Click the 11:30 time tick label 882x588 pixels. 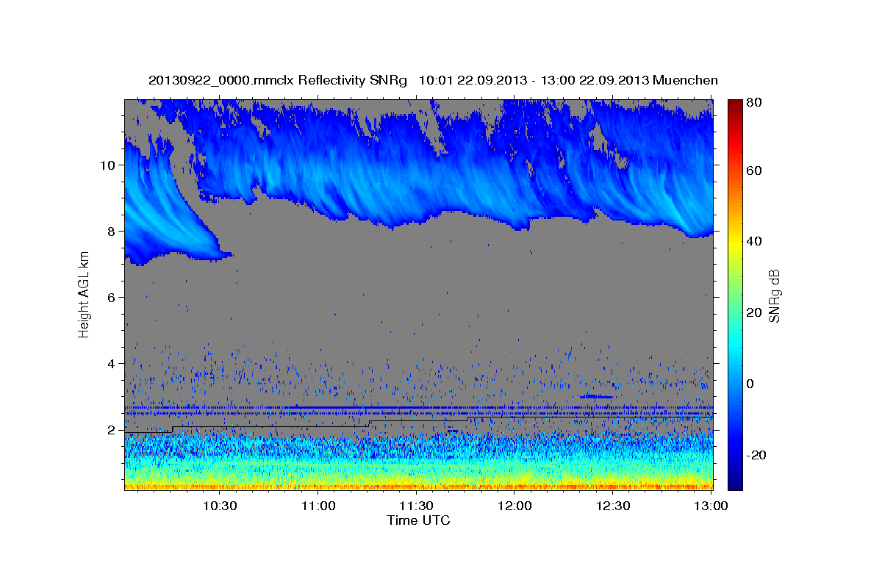[x=416, y=506]
